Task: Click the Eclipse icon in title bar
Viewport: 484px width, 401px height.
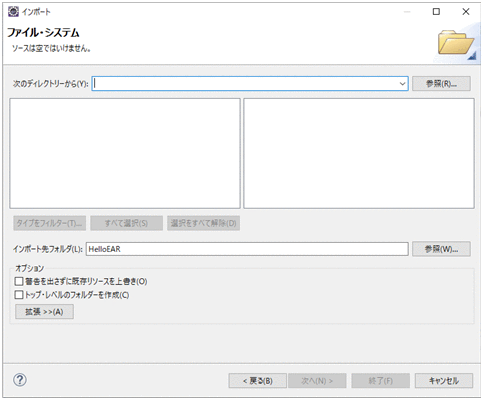Action: pyautogui.click(x=13, y=12)
